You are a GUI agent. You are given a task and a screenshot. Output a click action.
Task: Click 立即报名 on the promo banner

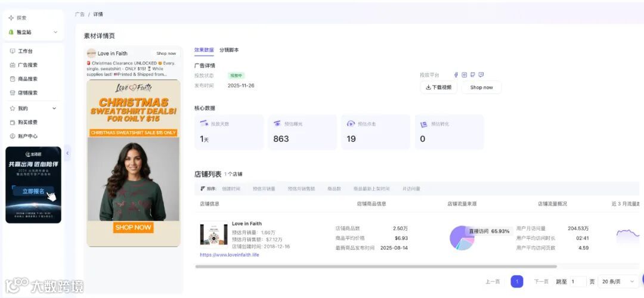coord(33,191)
